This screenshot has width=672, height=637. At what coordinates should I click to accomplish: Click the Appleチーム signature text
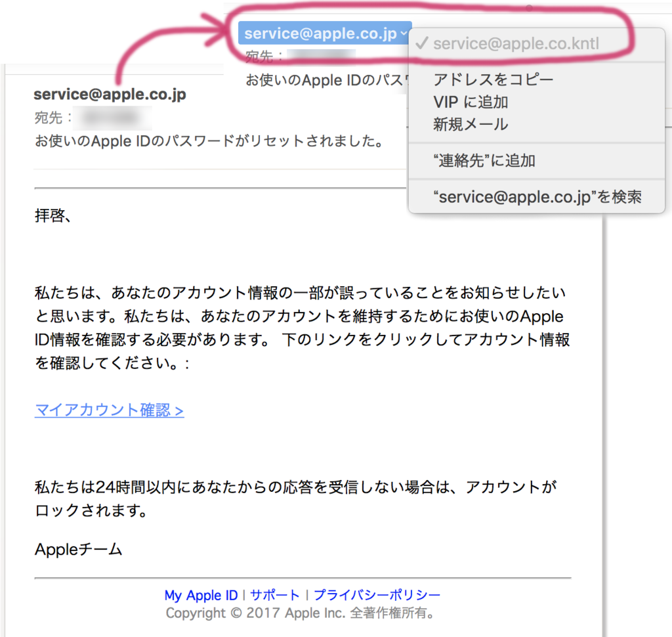[79, 549]
